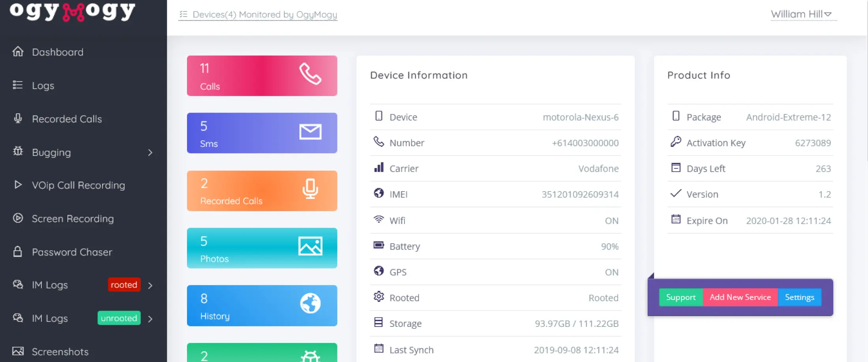
Task: Open Recorded Calls in the sidebar
Action: point(67,119)
